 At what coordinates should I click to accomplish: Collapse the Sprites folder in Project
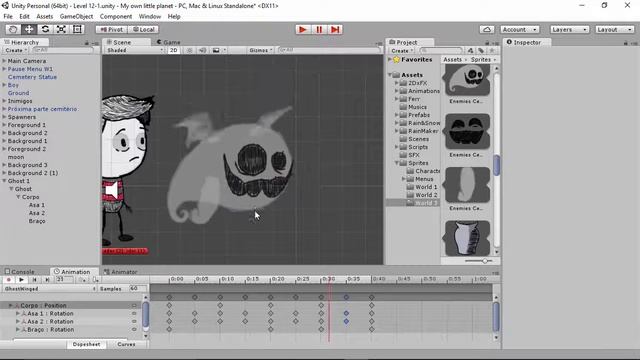click(x=396, y=163)
